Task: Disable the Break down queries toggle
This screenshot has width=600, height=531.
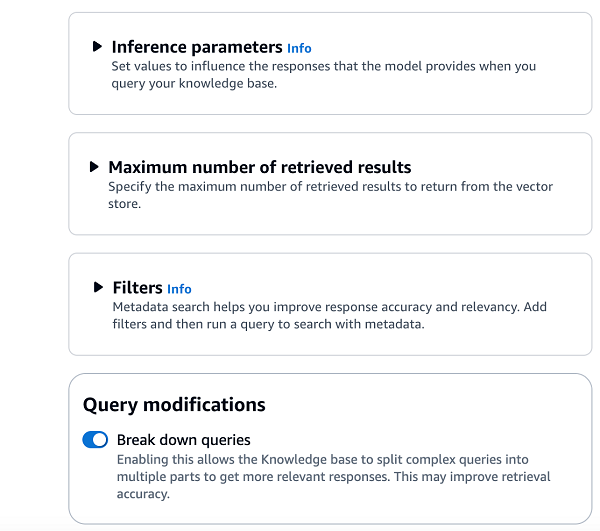Action: pyautogui.click(x=95, y=440)
